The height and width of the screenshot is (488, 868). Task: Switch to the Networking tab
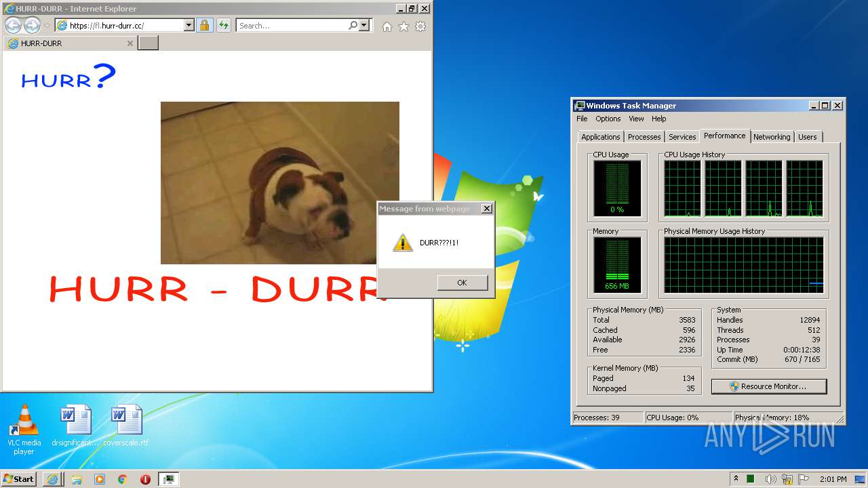(x=772, y=137)
